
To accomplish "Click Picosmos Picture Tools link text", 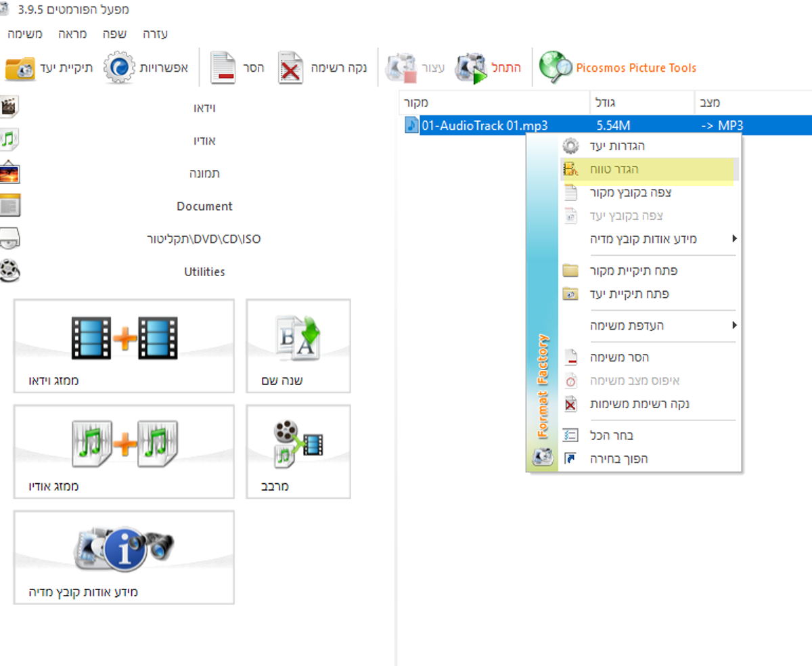I will tap(636, 68).
